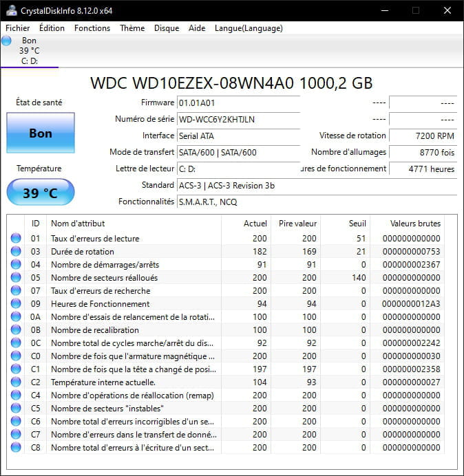Click the Firmware value field 01.01A01
This screenshot has height=476, width=464.
[x=238, y=103]
